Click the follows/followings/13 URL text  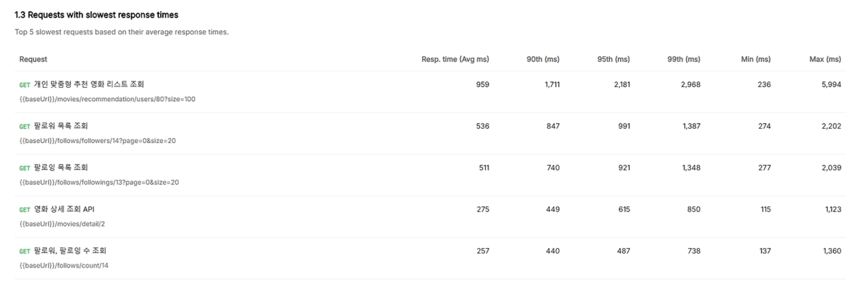(x=99, y=183)
